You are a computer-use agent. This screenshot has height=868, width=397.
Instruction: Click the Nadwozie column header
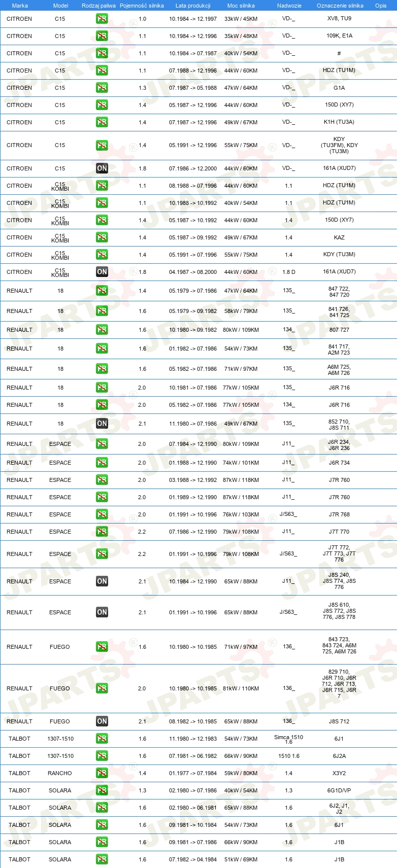(289, 6)
